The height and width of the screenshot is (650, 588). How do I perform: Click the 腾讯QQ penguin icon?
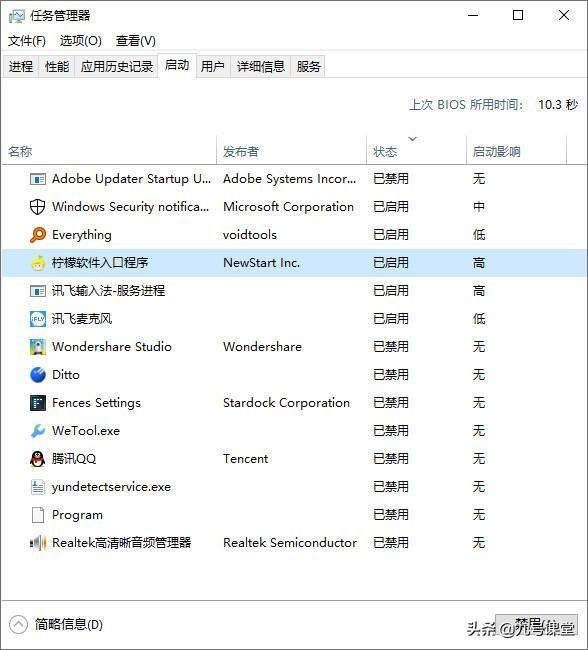point(38,459)
